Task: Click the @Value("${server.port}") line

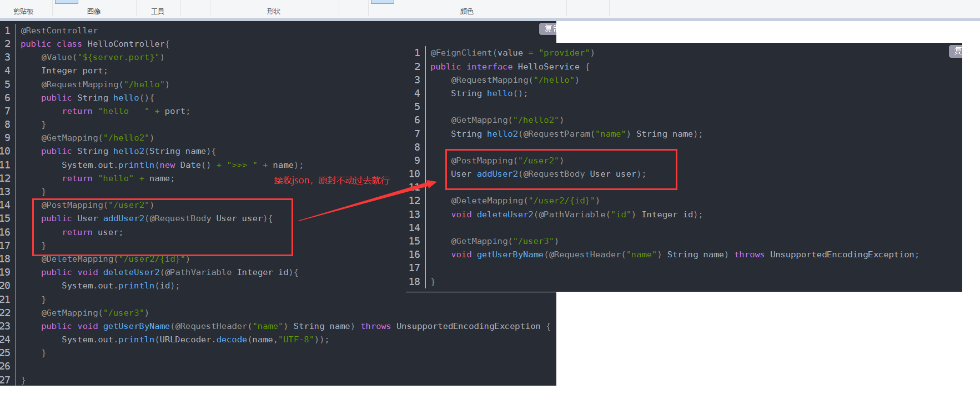Action: [x=102, y=57]
